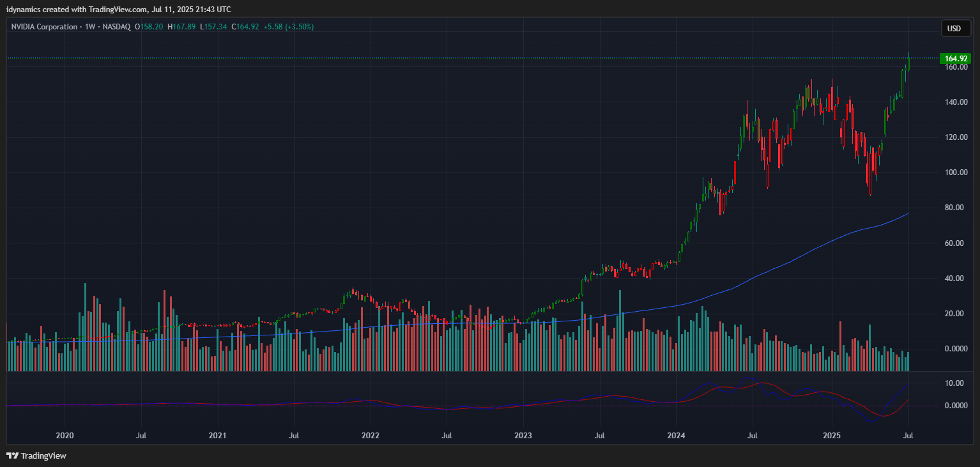Click the 2020 year label on time axis
The height and width of the screenshot is (467, 980).
(65, 436)
